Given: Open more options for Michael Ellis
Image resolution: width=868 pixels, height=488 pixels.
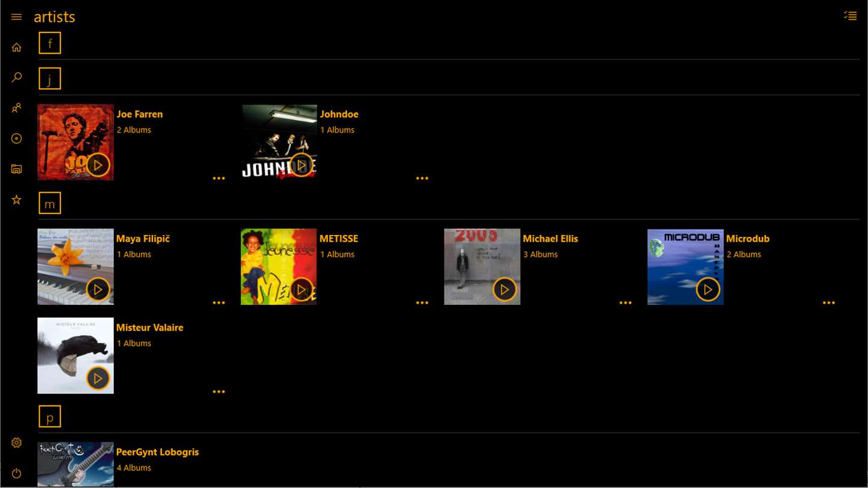Looking at the screenshot, I should tap(626, 303).
